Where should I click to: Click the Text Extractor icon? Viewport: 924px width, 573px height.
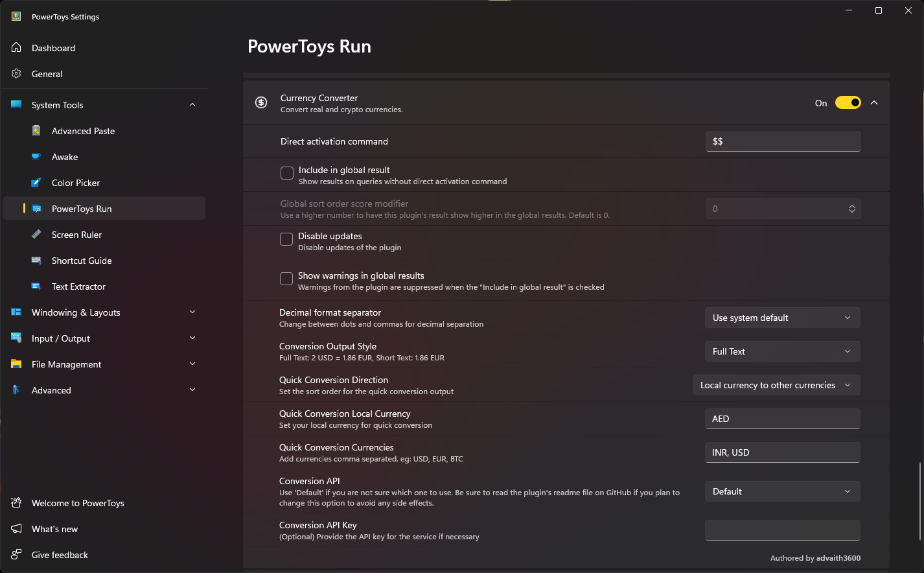(37, 286)
